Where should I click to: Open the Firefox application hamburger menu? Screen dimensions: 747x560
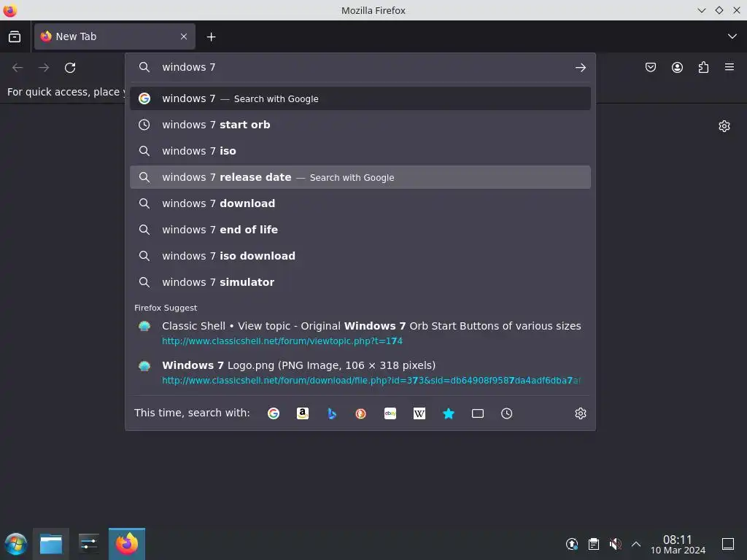[729, 67]
